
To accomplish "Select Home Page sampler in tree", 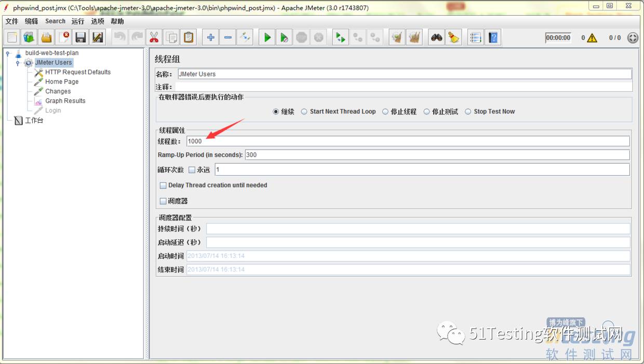I will pyautogui.click(x=62, y=82).
